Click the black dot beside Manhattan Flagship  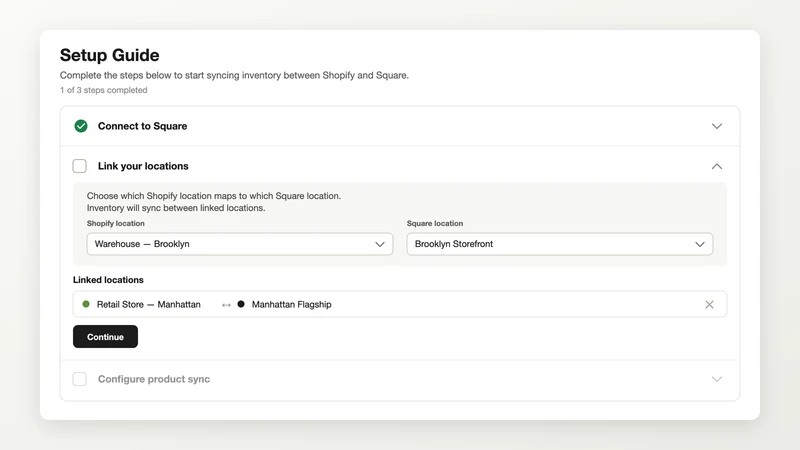click(241, 304)
